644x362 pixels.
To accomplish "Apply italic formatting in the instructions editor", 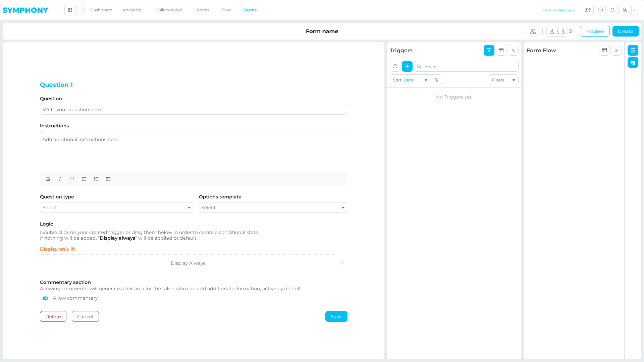I will click(60, 179).
